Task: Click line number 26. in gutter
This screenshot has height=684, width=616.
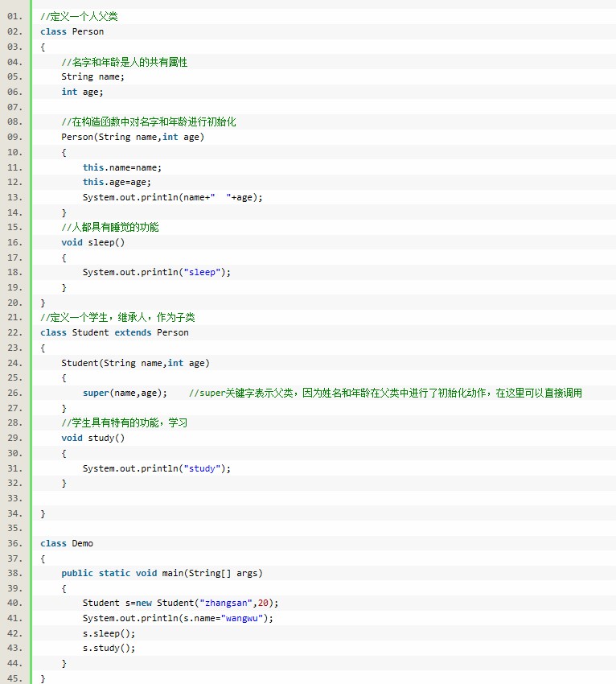Action: tap(14, 393)
